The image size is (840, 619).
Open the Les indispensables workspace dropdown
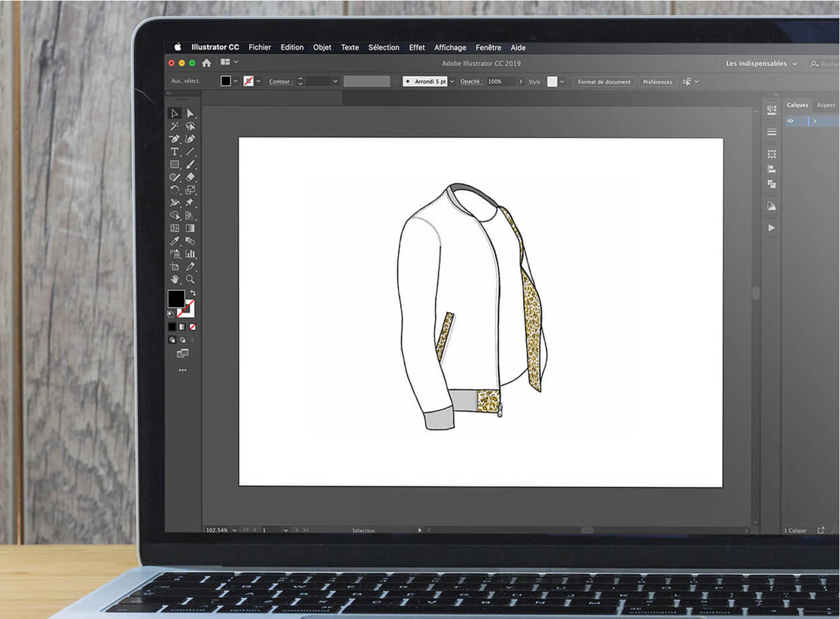click(761, 63)
